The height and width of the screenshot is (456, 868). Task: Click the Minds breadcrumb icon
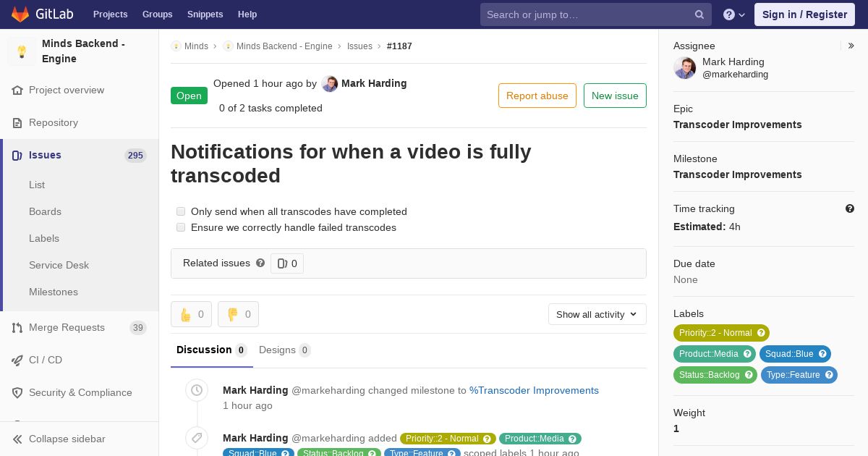pyautogui.click(x=176, y=46)
